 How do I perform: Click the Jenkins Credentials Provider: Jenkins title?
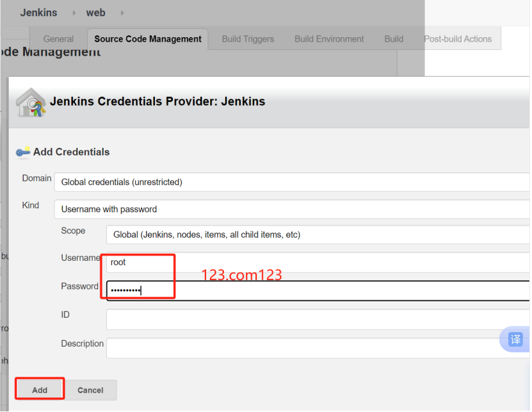(x=157, y=101)
